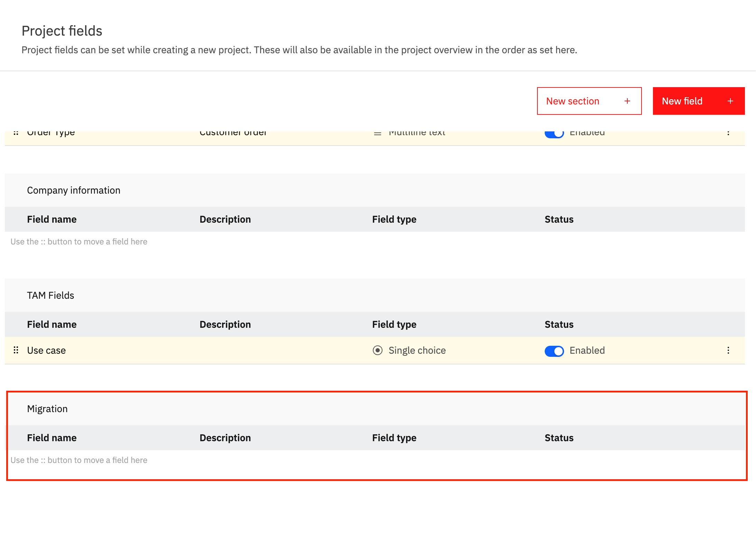Open Order Type row three-dot menu

pyautogui.click(x=728, y=134)
